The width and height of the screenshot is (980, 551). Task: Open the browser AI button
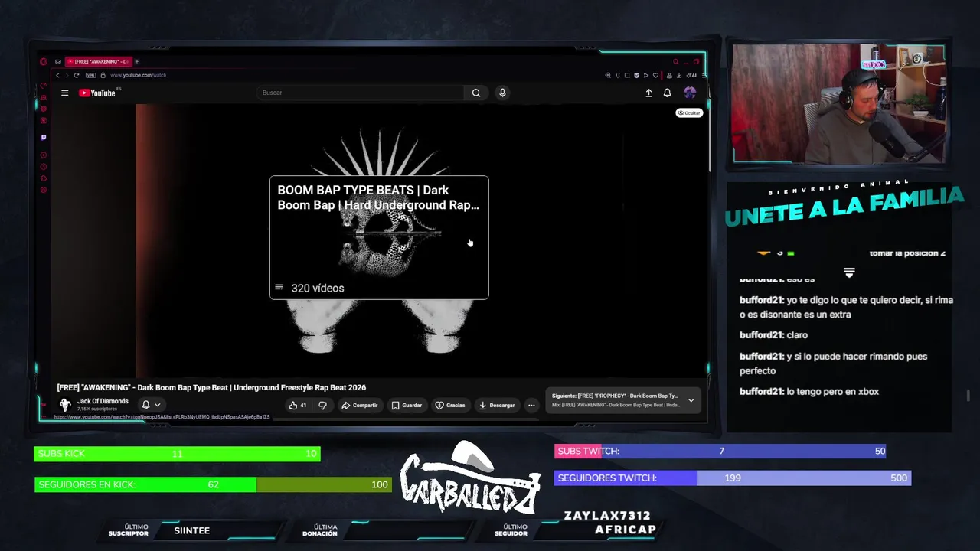(691, 75)
